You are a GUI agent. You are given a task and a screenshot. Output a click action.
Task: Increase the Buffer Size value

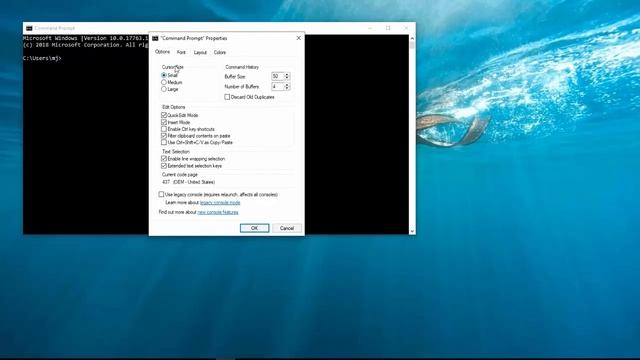point(287,75)
